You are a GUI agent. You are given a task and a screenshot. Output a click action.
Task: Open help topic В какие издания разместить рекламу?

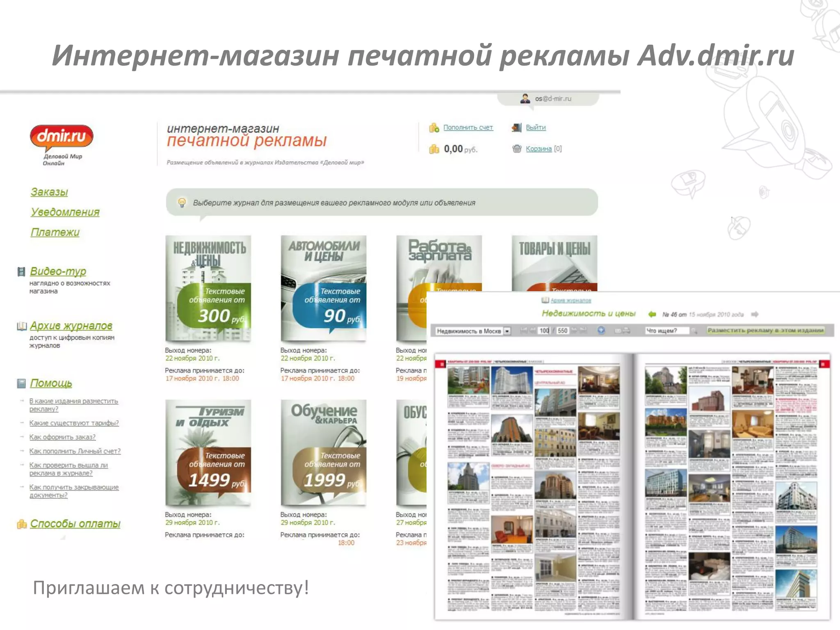73,405
